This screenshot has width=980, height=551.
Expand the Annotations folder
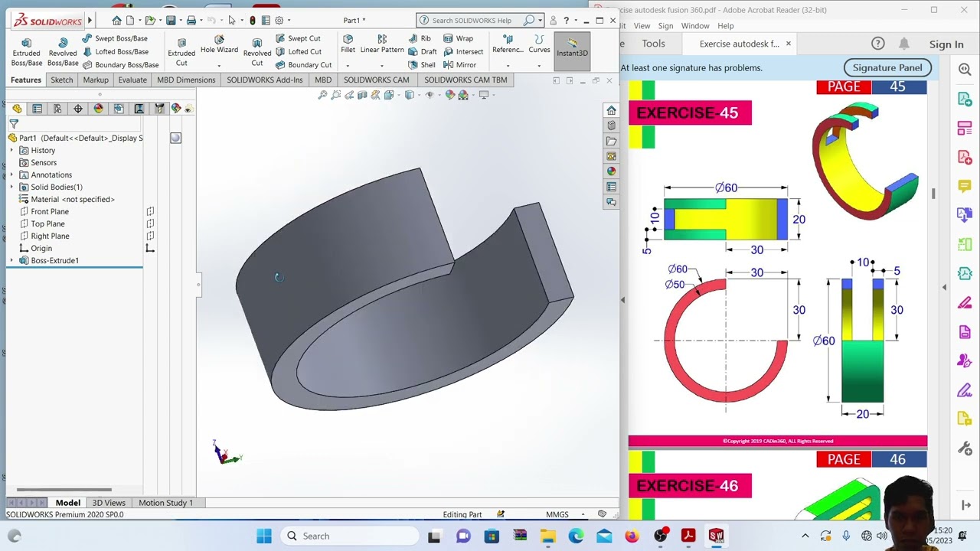click(x=11, y=174)
